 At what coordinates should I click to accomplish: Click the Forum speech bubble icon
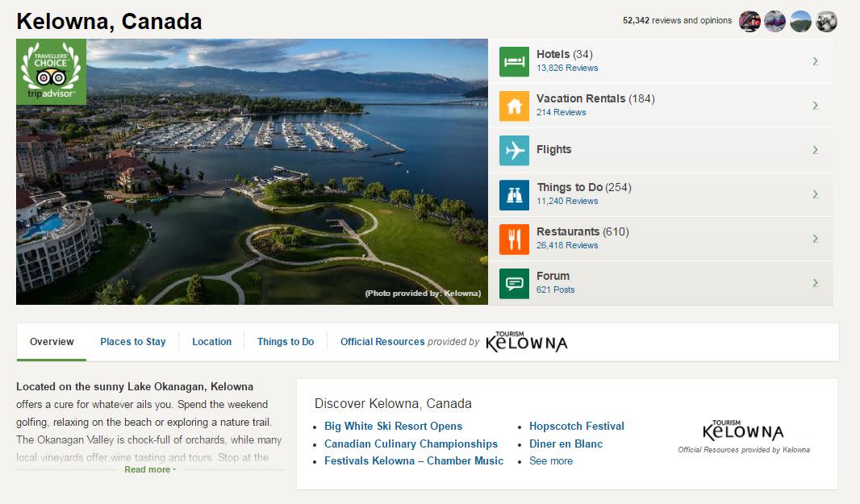tap(514, 284)
